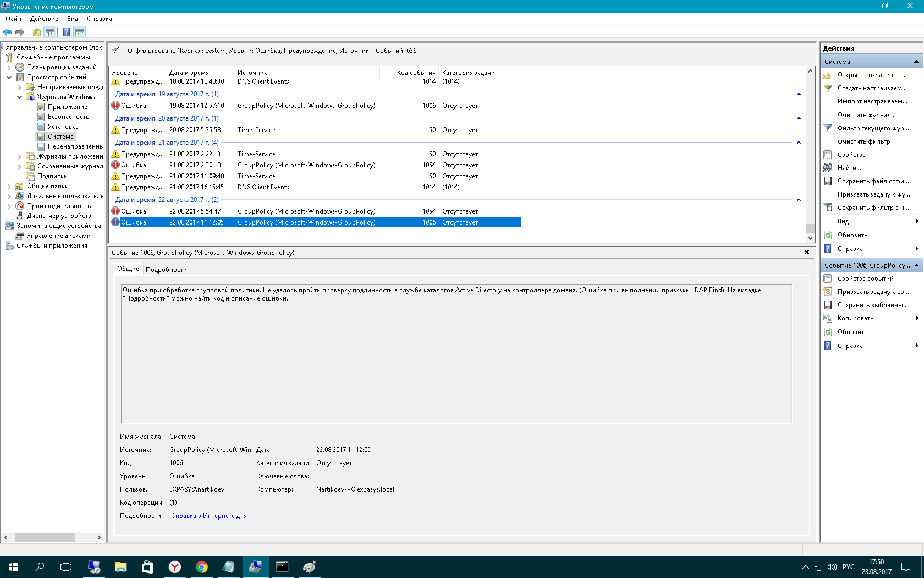Expand 'Производительность' tree node
The height and width of the screenshot is (578, 924).
[x=9, y=206]
